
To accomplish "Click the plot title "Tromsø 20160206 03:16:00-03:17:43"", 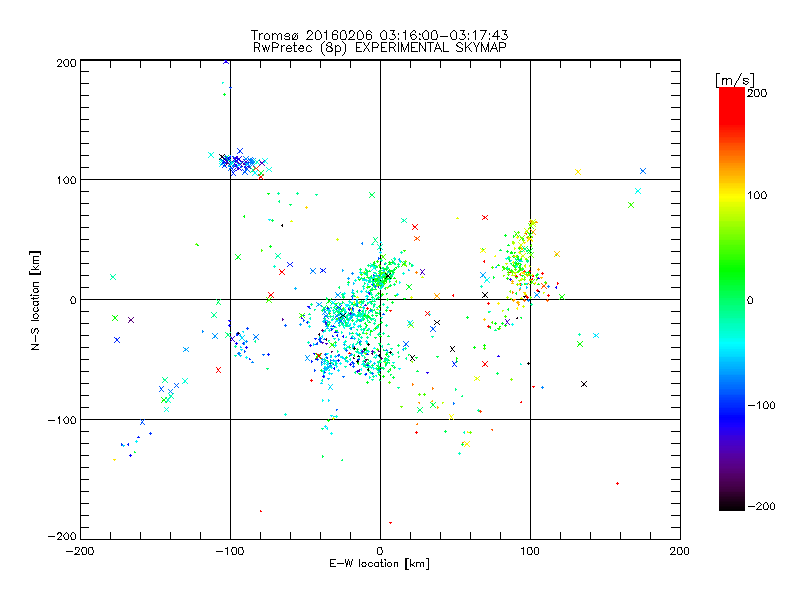I will pyautogui.click(x=379, y=35).
